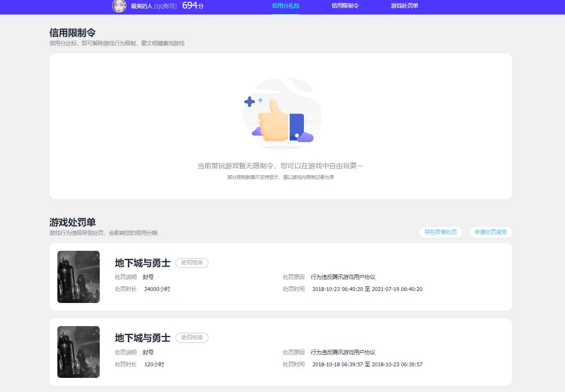The height and width of the screenshot is (392, 565).
Task: Click the credit score 694分 display
Action: coord(192,6)
